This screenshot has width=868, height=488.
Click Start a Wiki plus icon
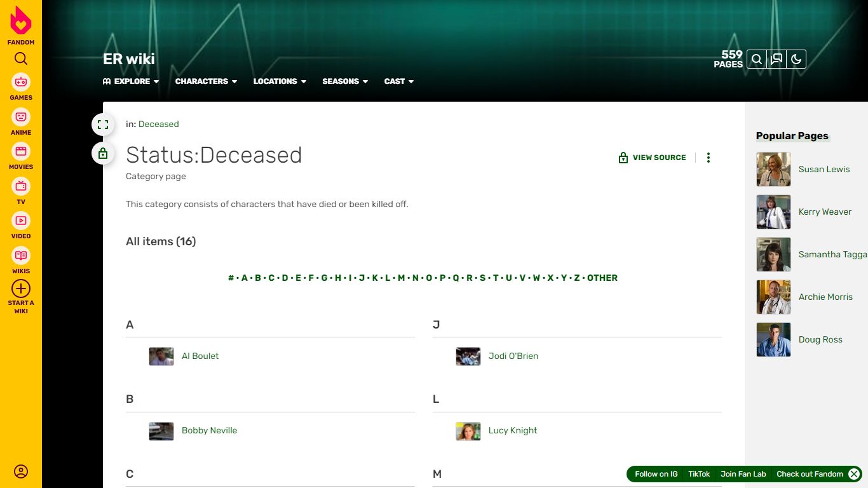pyautogui.click(x=21, y=288)
